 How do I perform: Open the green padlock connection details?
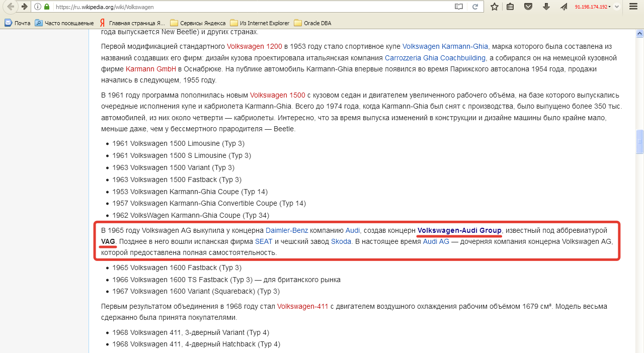click(x=47, y=7)
